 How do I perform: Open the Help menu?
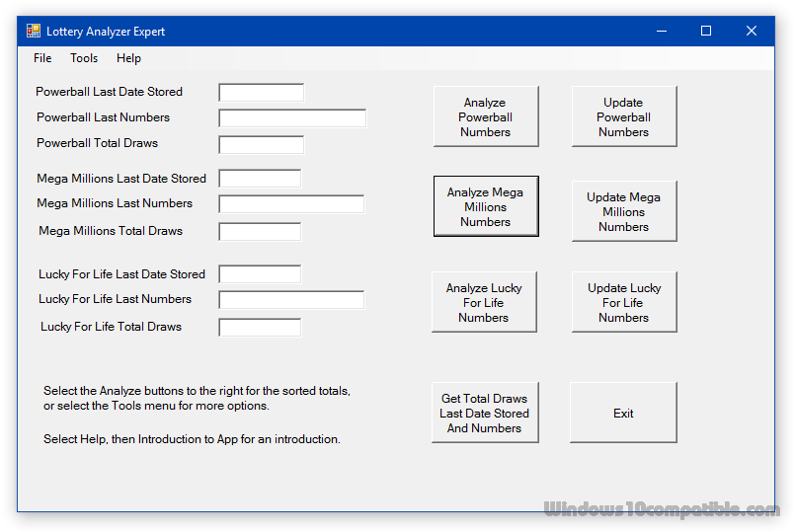coord(128,58)
